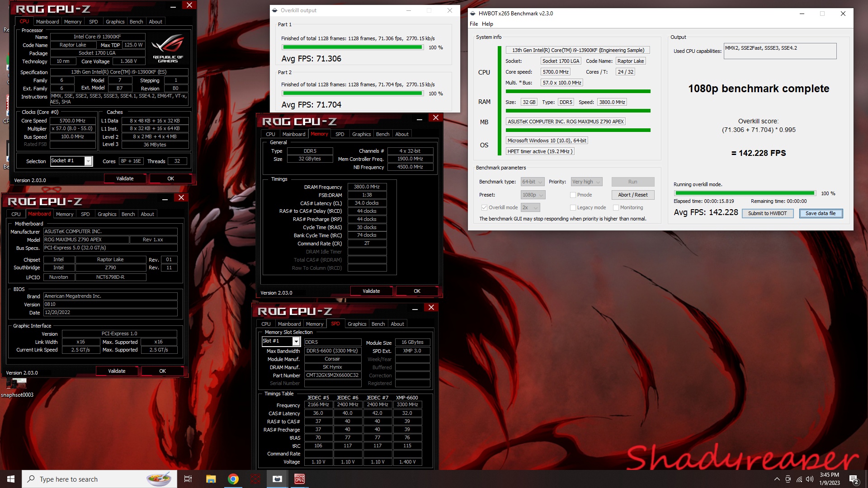This screenshot has width=868, height=488.
Task: Open the File menu in HWBOT
Action: coord(474,24)
